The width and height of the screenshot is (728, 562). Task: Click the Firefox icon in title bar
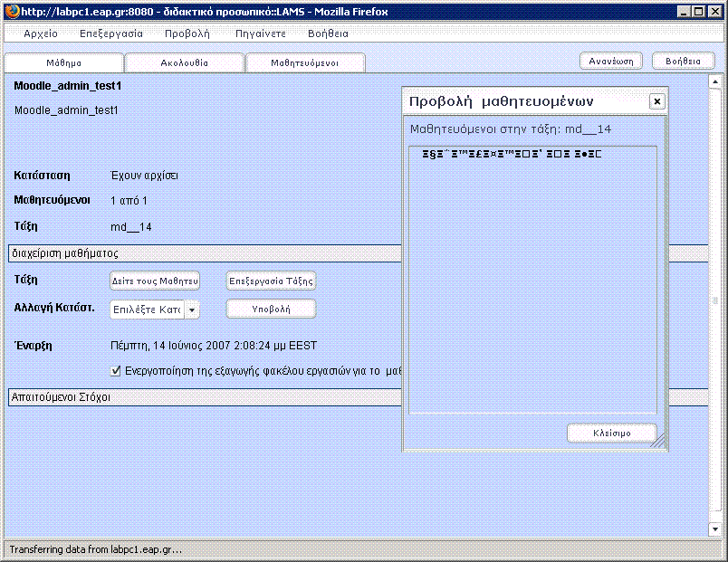(11, 10)
